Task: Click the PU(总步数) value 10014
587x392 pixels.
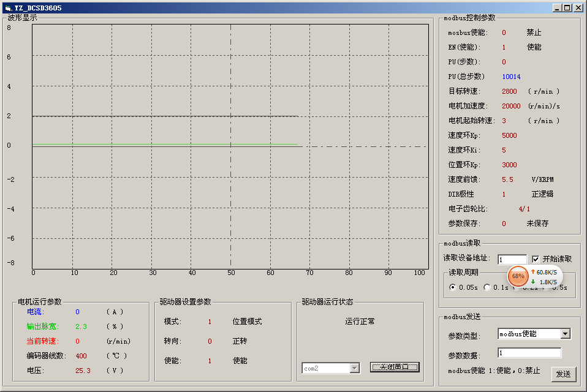Action: (x=511, y=77)
